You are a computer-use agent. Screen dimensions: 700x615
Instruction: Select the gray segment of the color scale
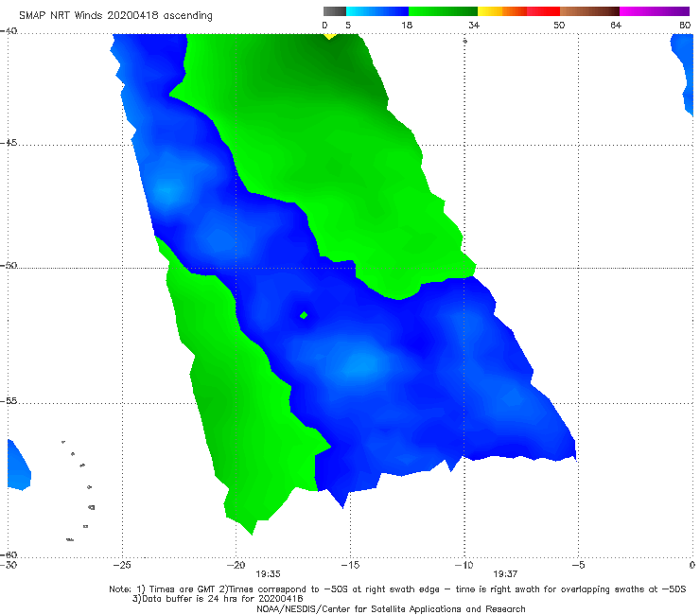coord(335,11)
